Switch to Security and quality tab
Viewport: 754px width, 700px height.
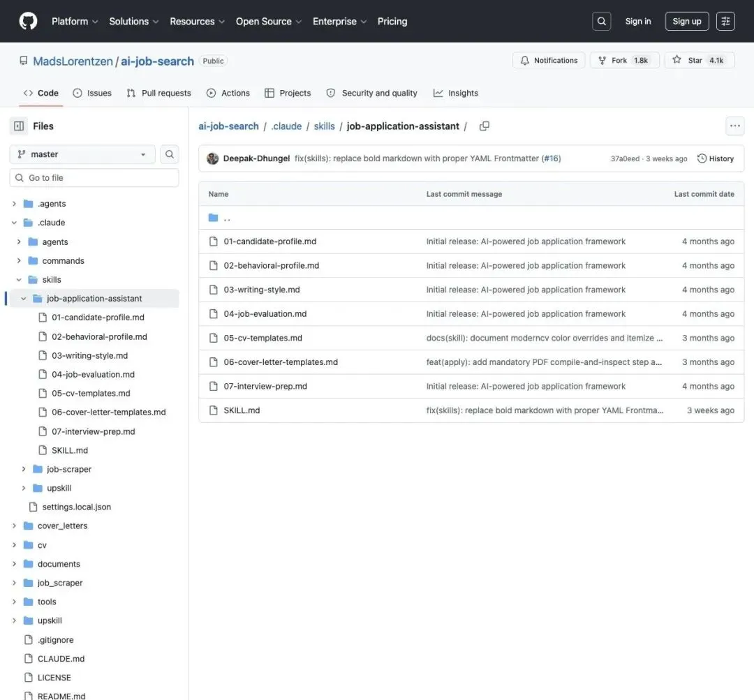(371, 94)
